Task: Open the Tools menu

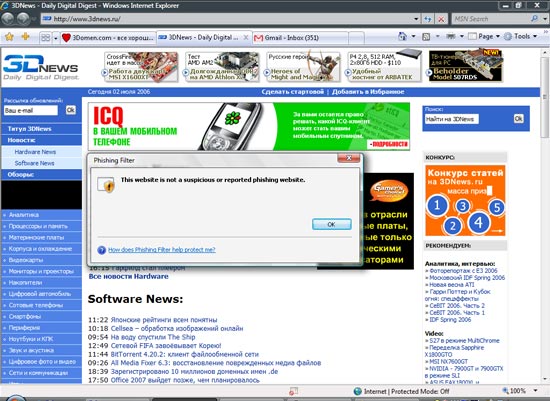Action: click(521, 36)
